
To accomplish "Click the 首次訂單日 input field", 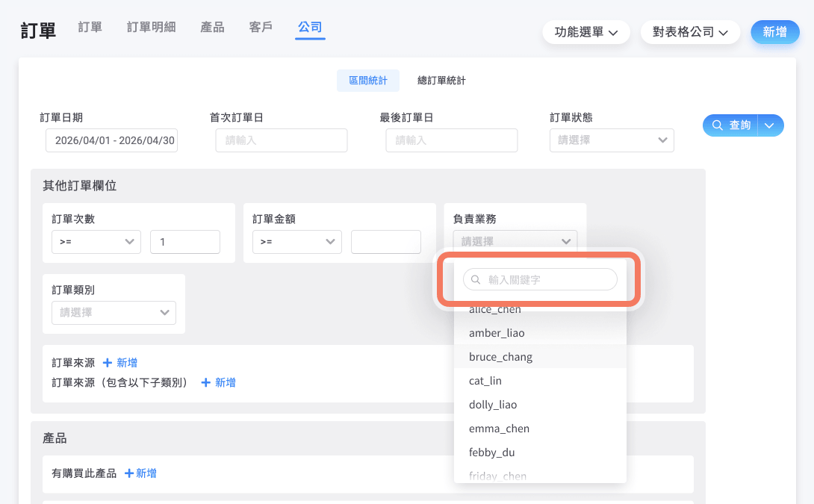I will coord(282,140).
